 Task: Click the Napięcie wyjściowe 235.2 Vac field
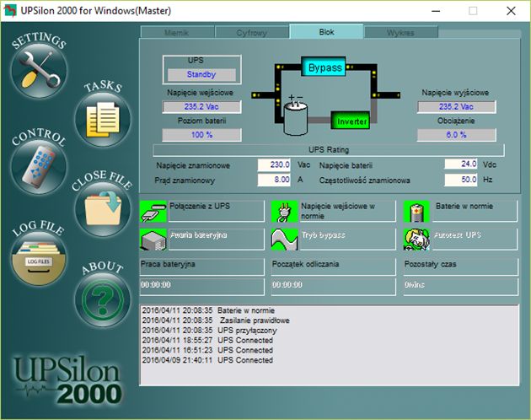tap(457, 107)
